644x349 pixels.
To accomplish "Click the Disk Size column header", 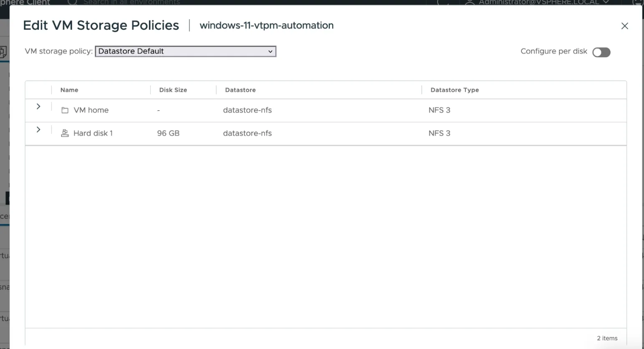I will pos(173,90).
